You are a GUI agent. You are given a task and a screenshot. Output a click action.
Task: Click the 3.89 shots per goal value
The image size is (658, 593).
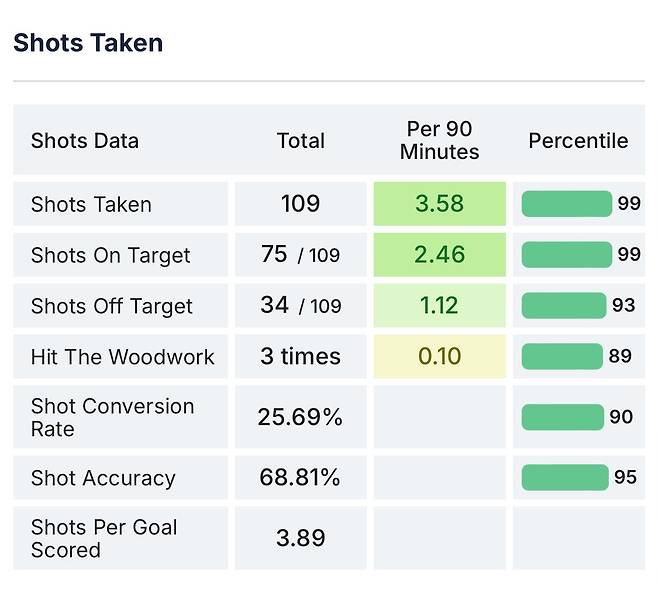tap(300, 538)
